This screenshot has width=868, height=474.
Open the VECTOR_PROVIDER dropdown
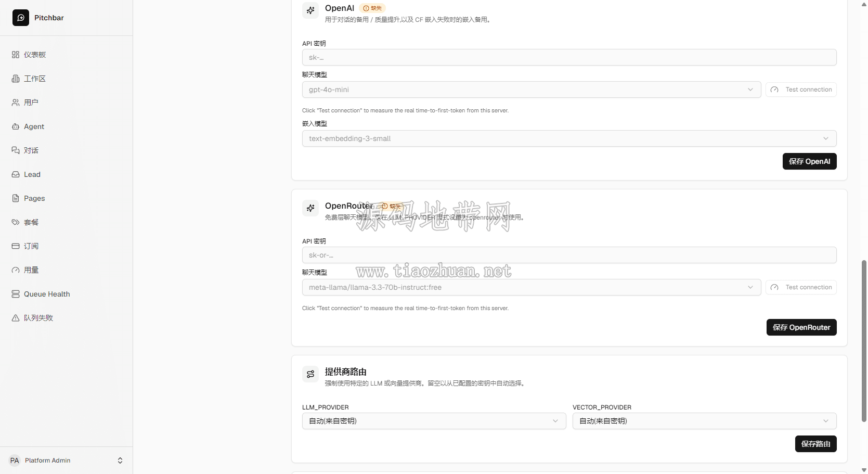point(705,421)
